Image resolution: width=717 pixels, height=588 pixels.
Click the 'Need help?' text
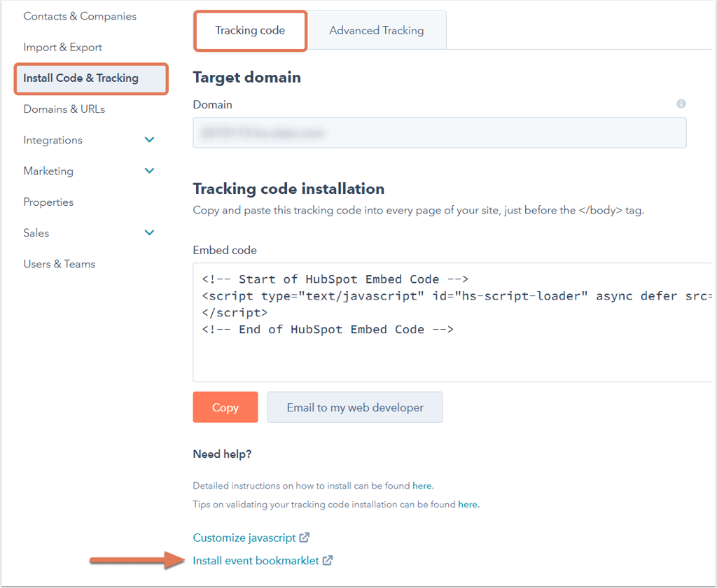point(222,454)
